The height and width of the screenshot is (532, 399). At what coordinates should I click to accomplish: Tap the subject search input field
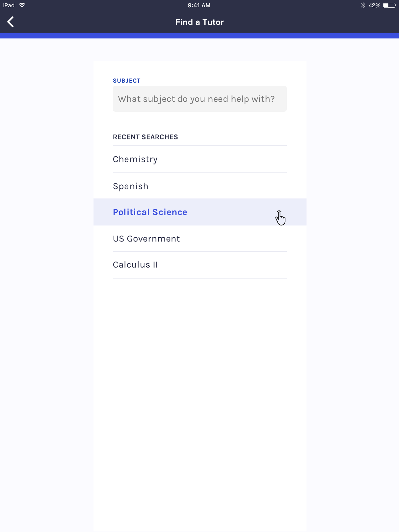(199, 99)
